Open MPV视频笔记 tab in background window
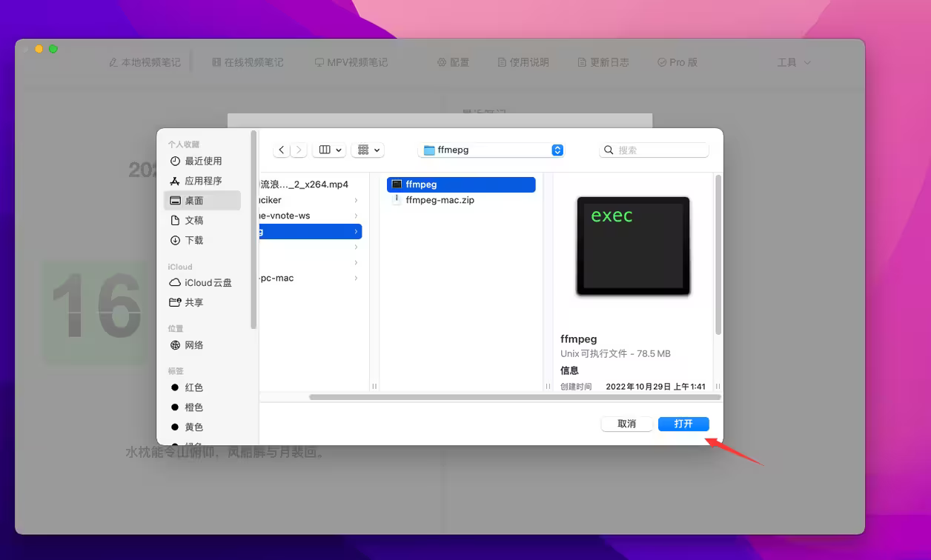 [x=351, y=62]
